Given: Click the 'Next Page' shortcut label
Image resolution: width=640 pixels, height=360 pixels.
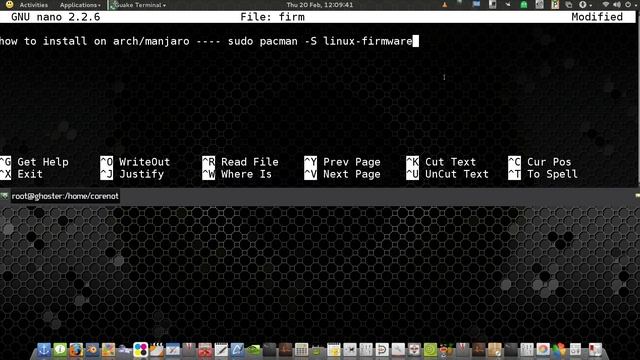Looking at the screenshot, I should click(x=352, y=174).
